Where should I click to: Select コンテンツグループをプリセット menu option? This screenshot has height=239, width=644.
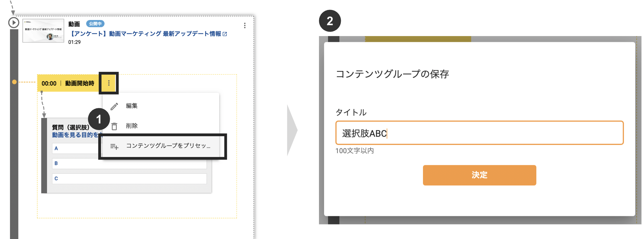coord(168,146)
